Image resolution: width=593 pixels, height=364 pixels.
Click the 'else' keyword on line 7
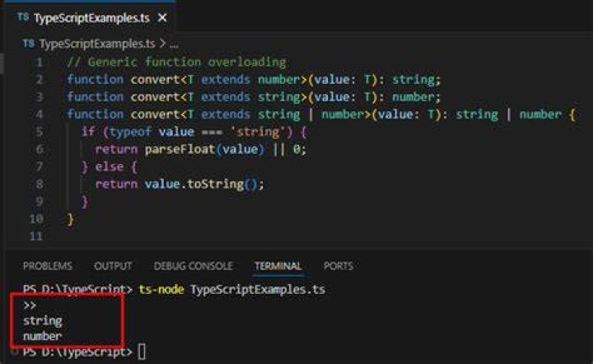(110, 166)
